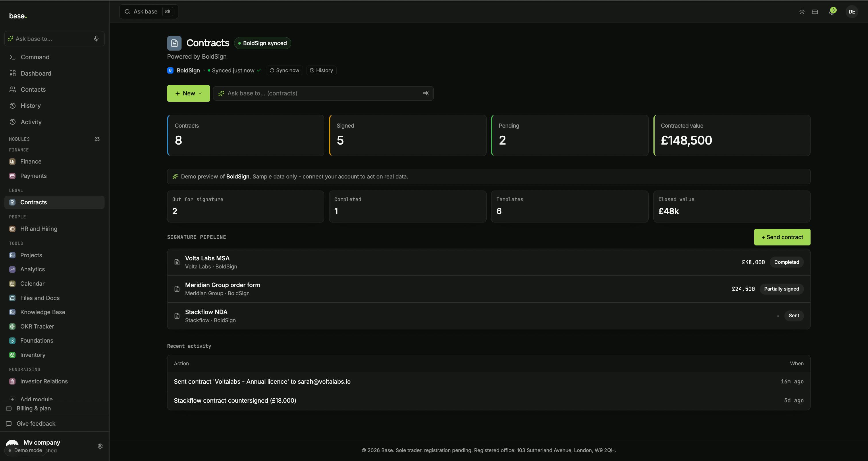Click the Pending 2 stat card

570,135
